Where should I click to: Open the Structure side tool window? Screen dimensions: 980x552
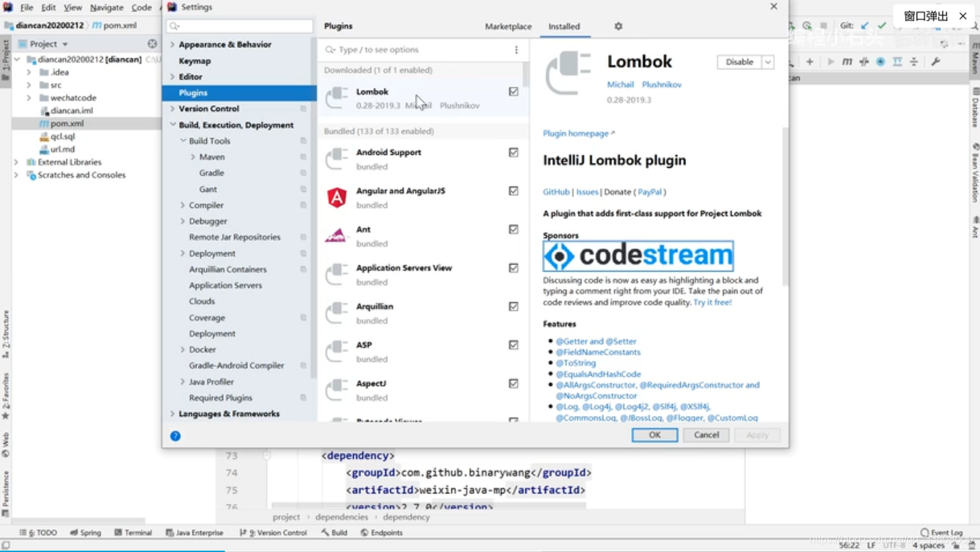pos(5,334)
